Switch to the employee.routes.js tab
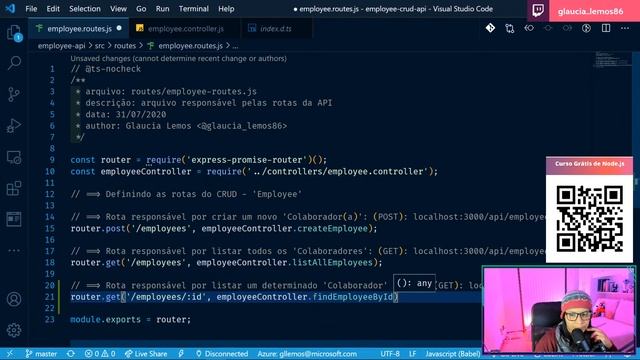640x360 pixels. 78,29
